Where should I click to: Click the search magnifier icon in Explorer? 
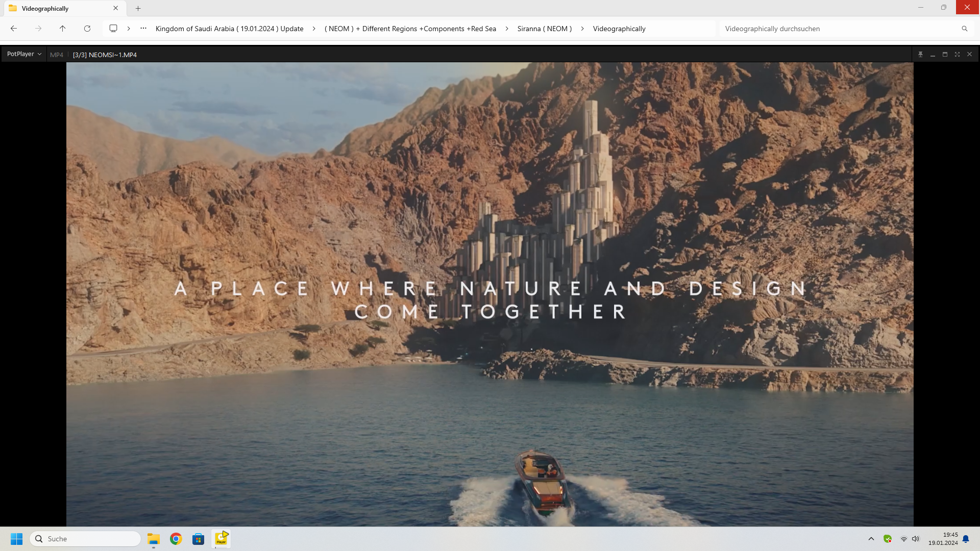coord(964,29)
